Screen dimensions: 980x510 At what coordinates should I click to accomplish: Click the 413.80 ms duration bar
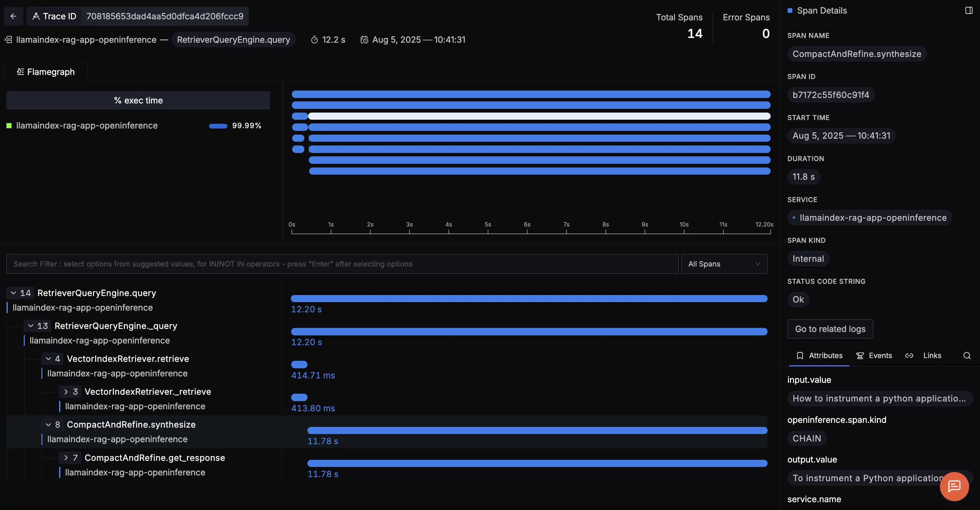[299, 397]
